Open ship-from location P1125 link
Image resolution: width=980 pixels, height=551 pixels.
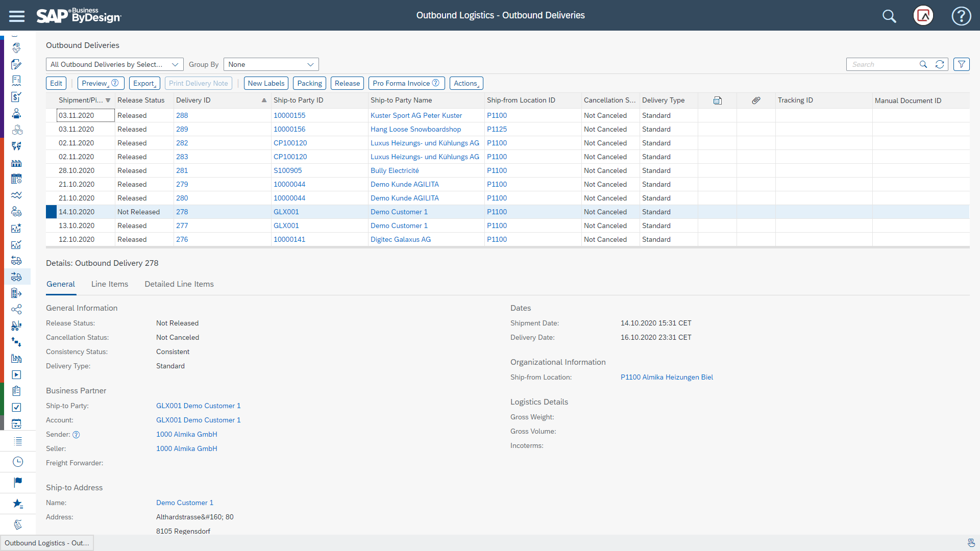coord(497,130)
